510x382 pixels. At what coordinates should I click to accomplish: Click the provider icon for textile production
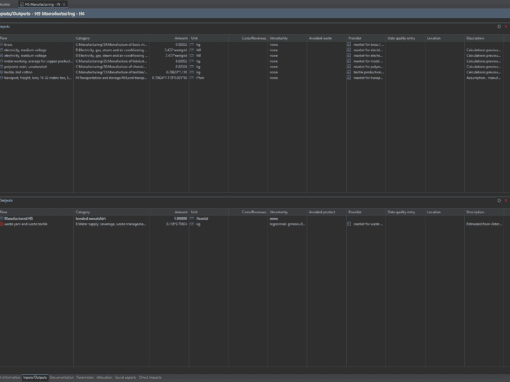[x=349, y=72]
